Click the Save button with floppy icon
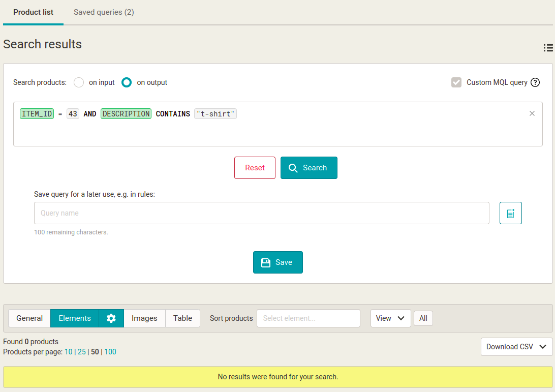 (278, 262)
